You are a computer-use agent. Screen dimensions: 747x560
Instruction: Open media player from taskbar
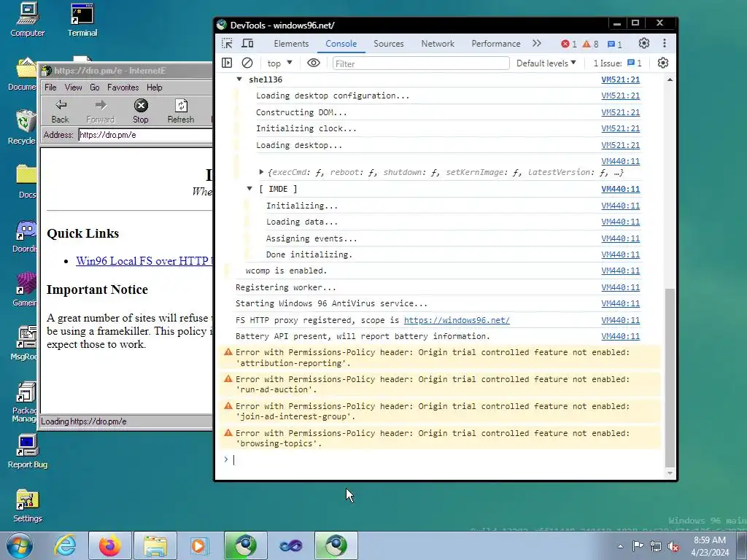(199, 545)
